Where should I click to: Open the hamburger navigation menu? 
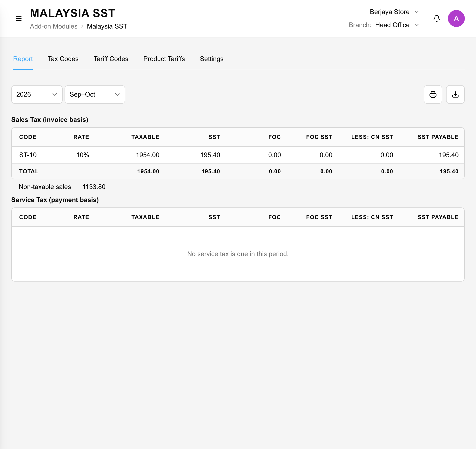19,18
